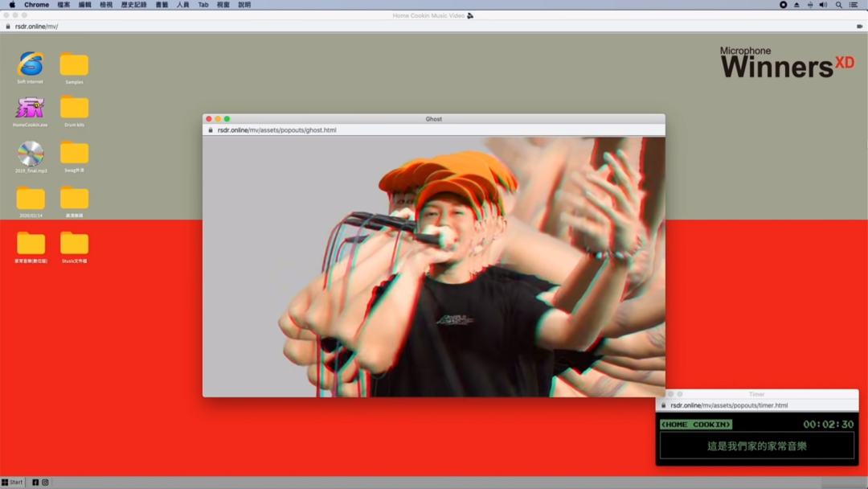This screenshot has width=868, height=489.
Task: Open the 檔案 menu
Action: [x=63, y=5]
